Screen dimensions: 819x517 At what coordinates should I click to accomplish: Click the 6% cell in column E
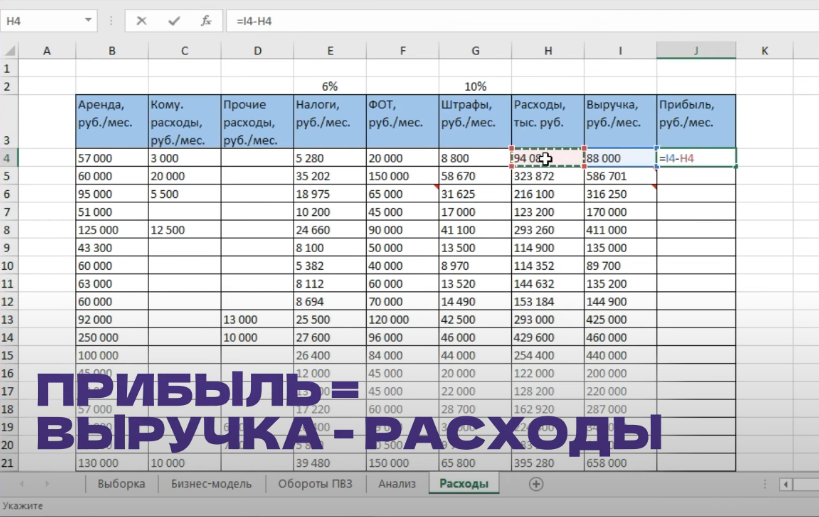pos(330,86)
